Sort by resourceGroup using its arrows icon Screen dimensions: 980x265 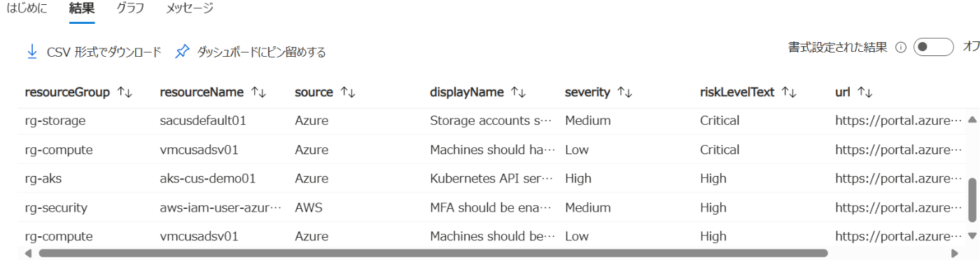125,92
